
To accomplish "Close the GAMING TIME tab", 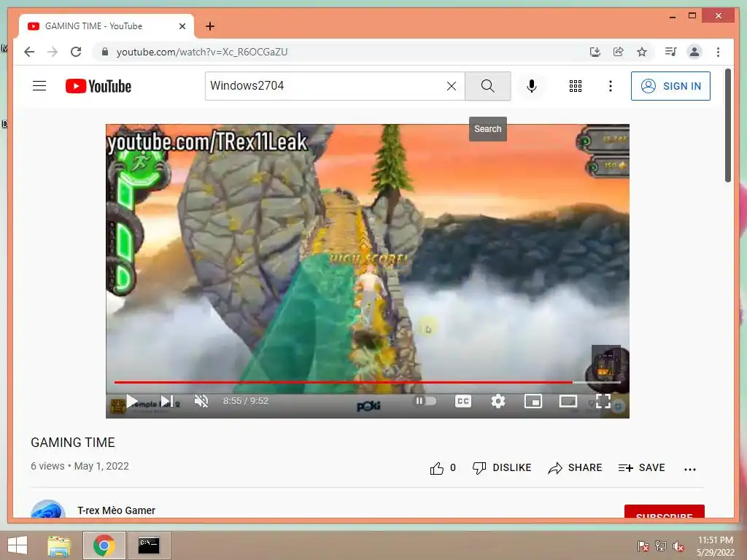I will pos(182,26).
